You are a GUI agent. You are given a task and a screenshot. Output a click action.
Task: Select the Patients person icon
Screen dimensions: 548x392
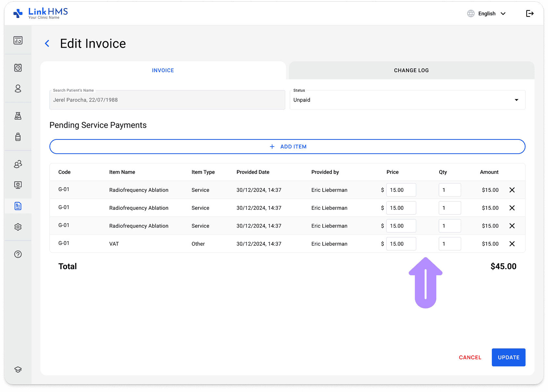(x=18, y=89)
